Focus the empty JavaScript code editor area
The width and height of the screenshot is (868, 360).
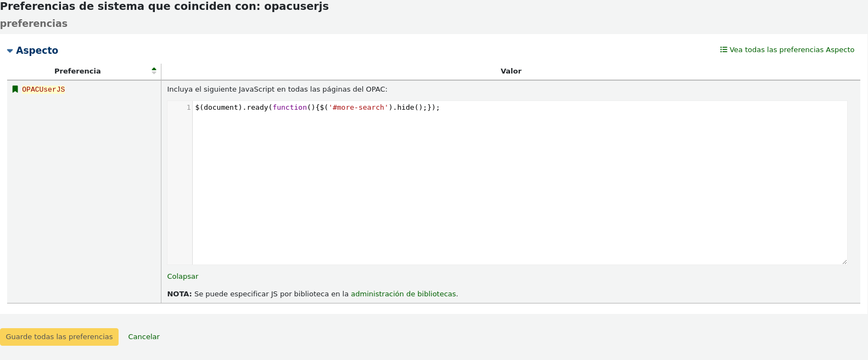point(519,187)
